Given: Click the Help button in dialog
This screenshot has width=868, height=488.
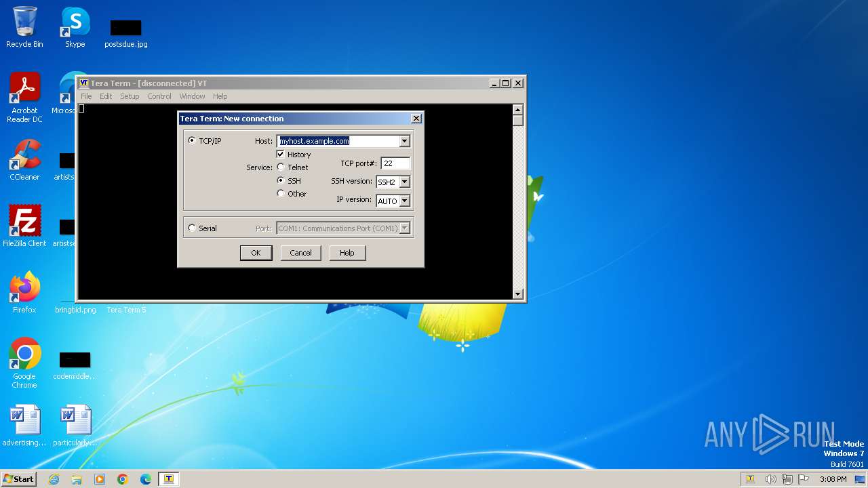Looking at the screenshot, I should tap(347, 253).
